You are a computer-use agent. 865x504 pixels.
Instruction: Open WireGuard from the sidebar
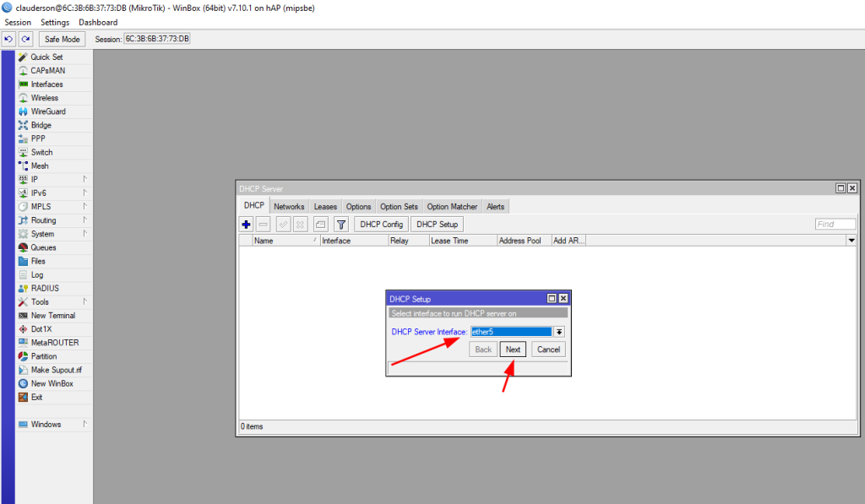[47, 111]
